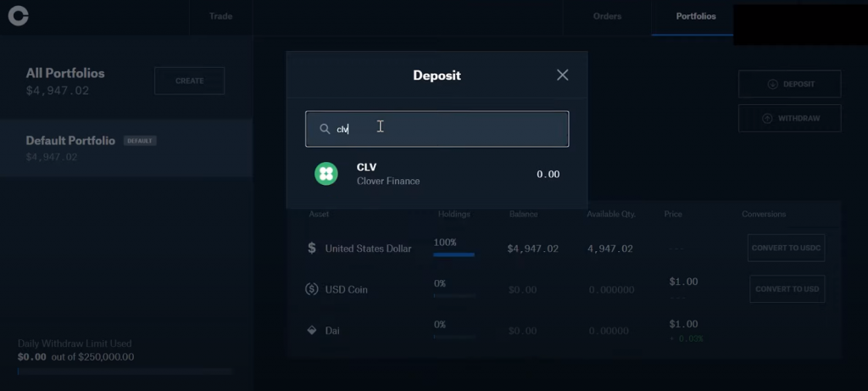Select the Default Portfolio entry

(x=126, y=148)
